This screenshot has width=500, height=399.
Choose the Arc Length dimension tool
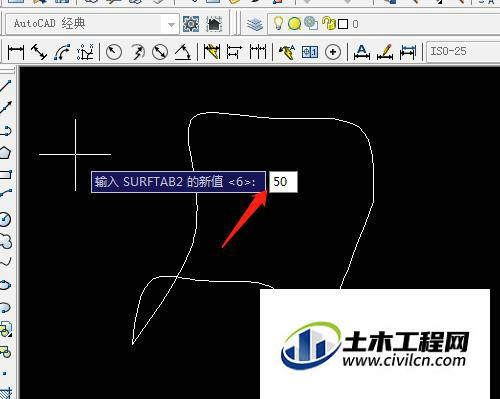(62, 52)
